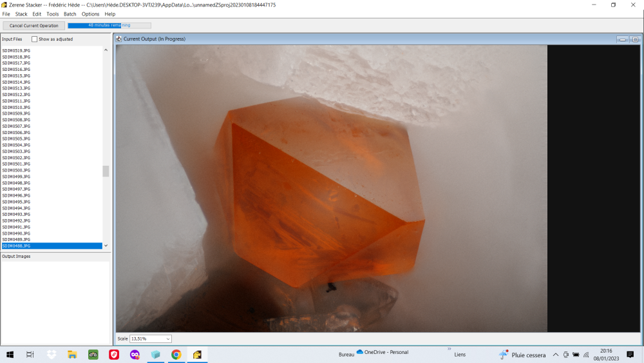
Task: Click the input files scroll down arrow
Action: 106,246
